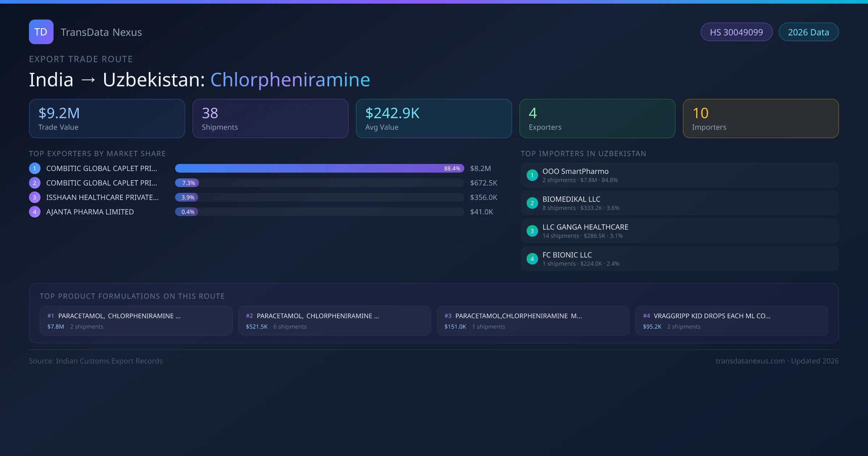Image resolution: width=868 pixels, height=456 pixels.
Task: Select the HS 30049099 tag
Action: pyautogui.click(x=736, y=32)
